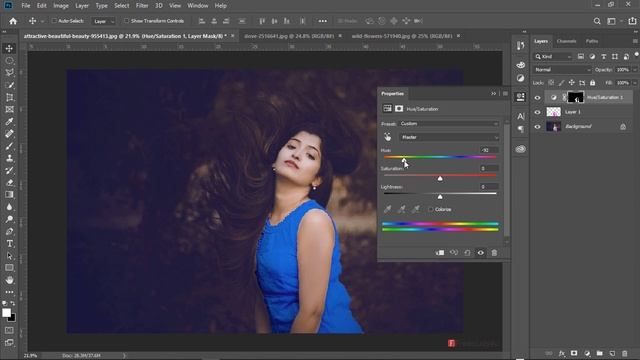Click the Hue value input field
The height and width of the screenshot is (360, 640).
(489, 150)
